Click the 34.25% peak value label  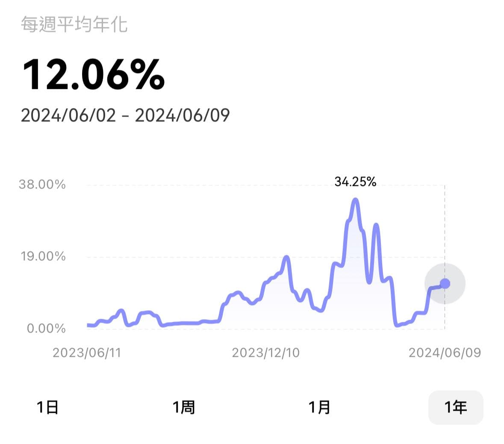click(x=355, y=182)
